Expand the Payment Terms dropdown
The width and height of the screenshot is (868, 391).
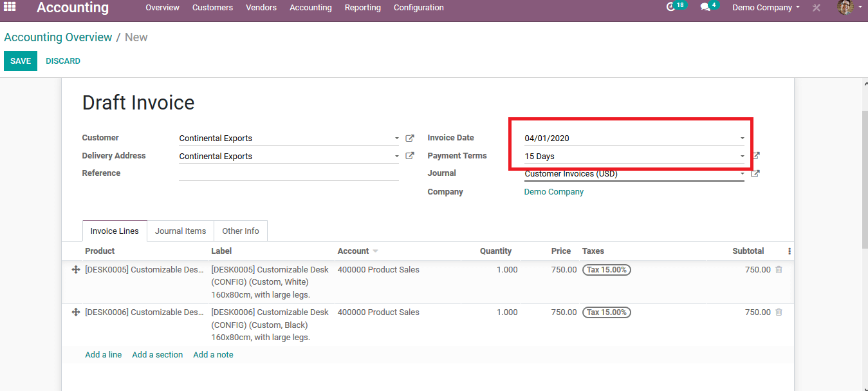742,157
